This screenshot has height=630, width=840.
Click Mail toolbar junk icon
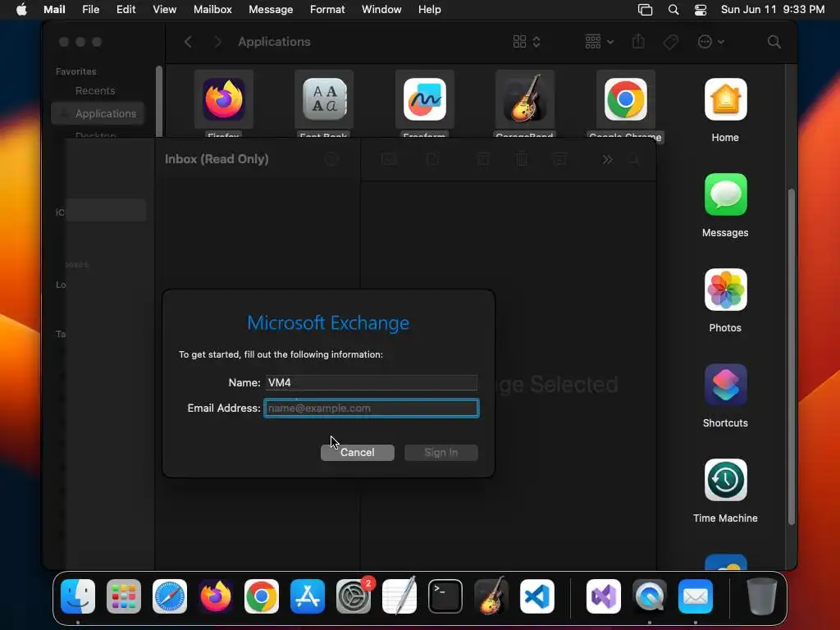pyautogui.click(x=559, y=159)
